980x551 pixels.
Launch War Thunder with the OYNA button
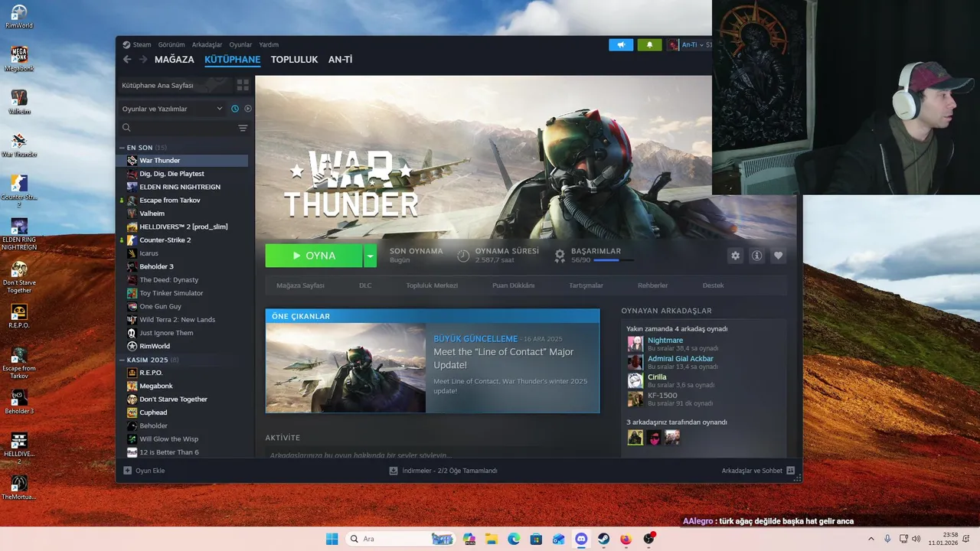314,256
